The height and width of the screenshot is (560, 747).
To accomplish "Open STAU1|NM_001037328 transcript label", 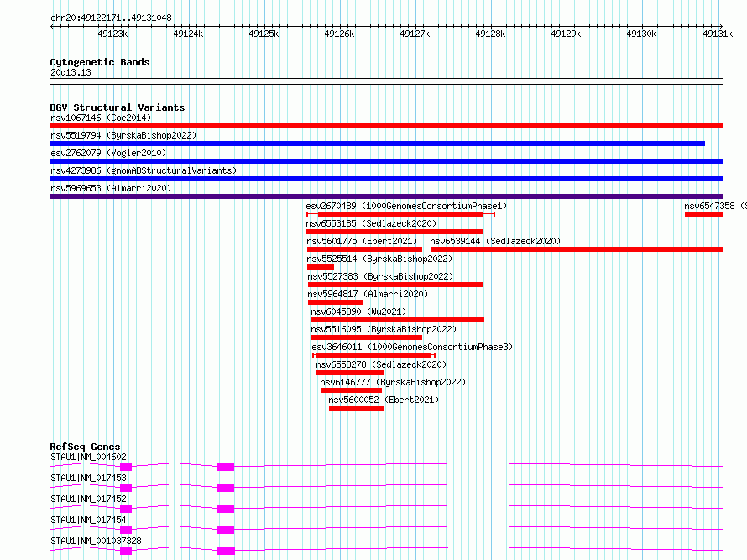I will pyautogui.click(x=96, y=541).
